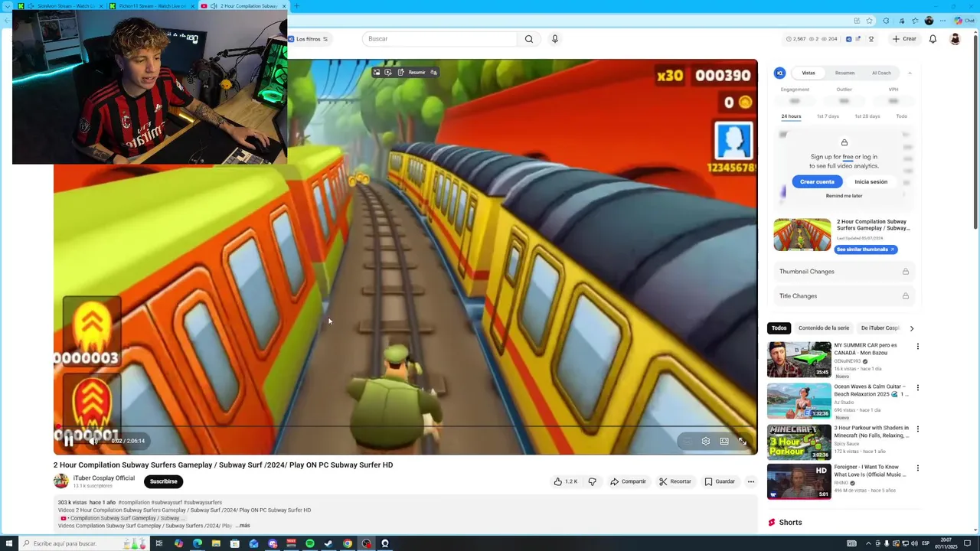This screenshot has height=551, width=980.
Task: Dislike the video with thumbs down
Action: click(592, 481)
